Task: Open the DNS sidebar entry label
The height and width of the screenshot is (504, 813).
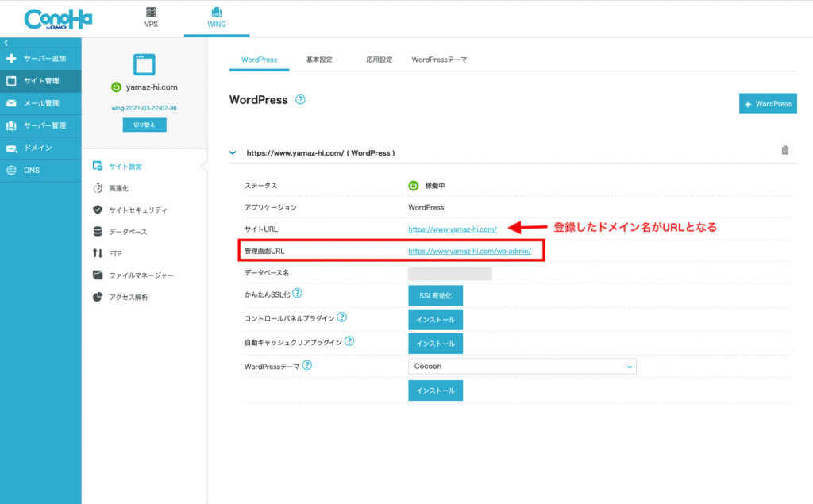Action: point(32,170)
